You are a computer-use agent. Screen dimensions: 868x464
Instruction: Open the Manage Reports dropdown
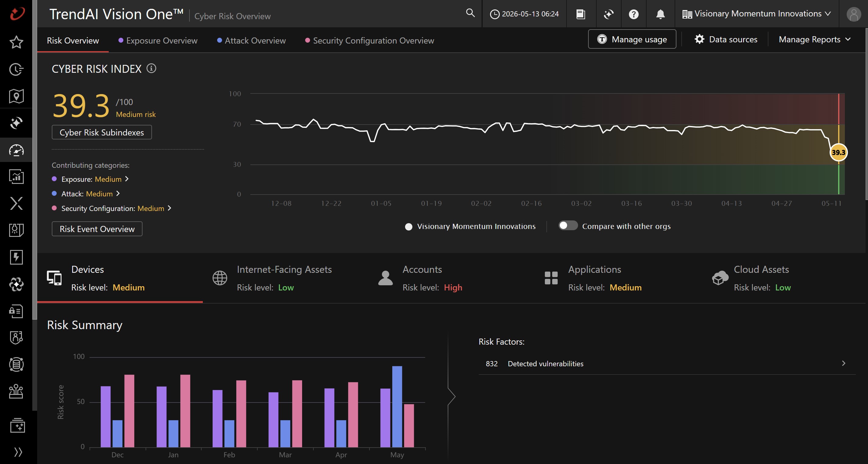click(814, 39)
